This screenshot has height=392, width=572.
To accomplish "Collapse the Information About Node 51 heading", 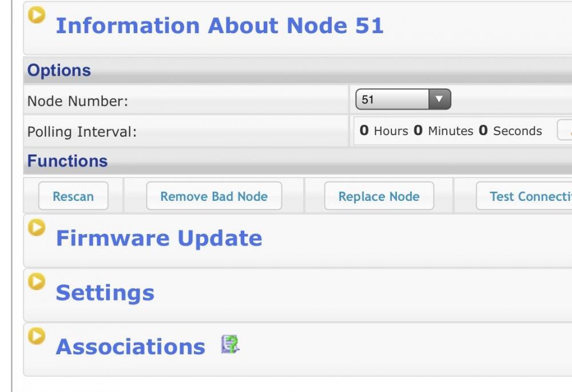I will click(219, 26).
